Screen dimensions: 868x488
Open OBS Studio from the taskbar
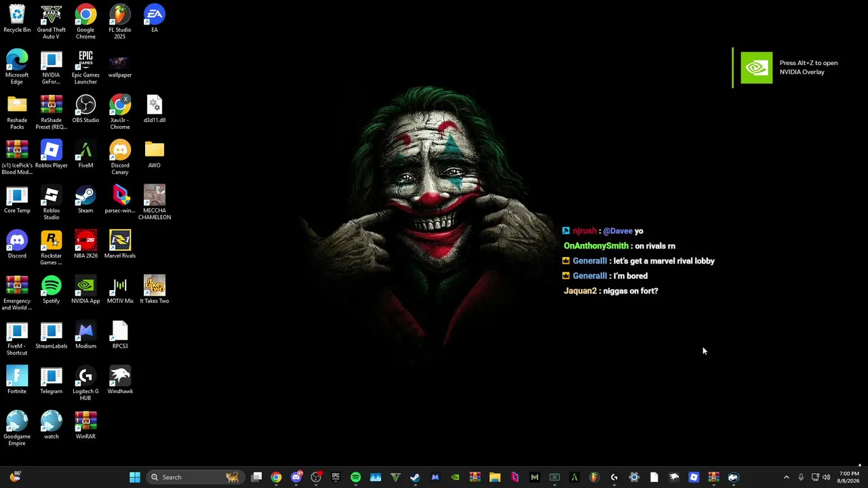click(x=316, y=477)
